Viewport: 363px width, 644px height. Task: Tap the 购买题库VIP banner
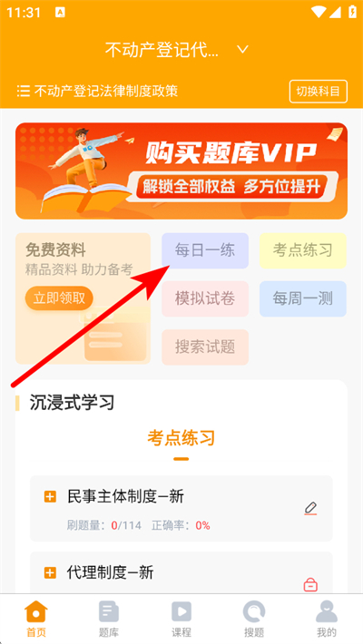(x=181, y=171)
